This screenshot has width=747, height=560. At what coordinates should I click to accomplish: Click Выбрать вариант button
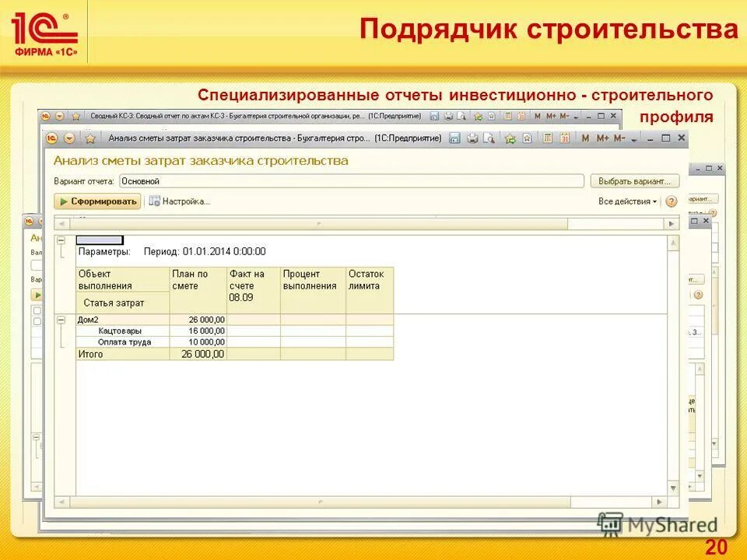tap(634, 180)
